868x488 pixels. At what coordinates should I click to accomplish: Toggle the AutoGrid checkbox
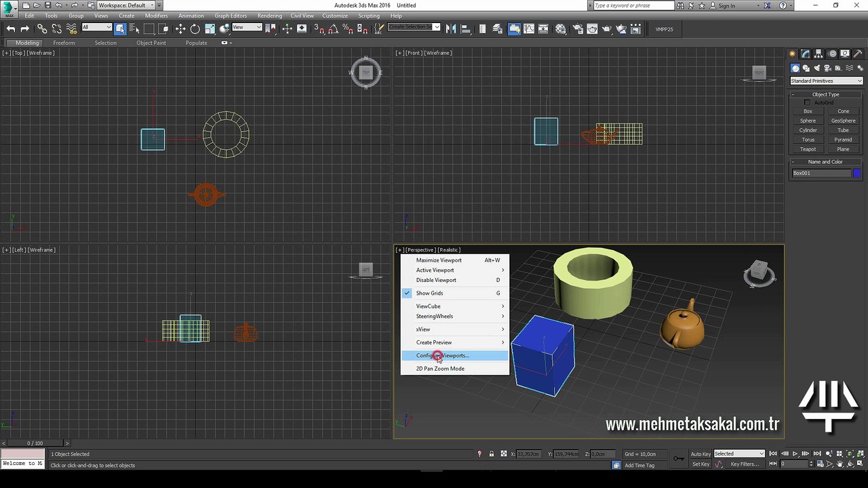click(807, 102)
